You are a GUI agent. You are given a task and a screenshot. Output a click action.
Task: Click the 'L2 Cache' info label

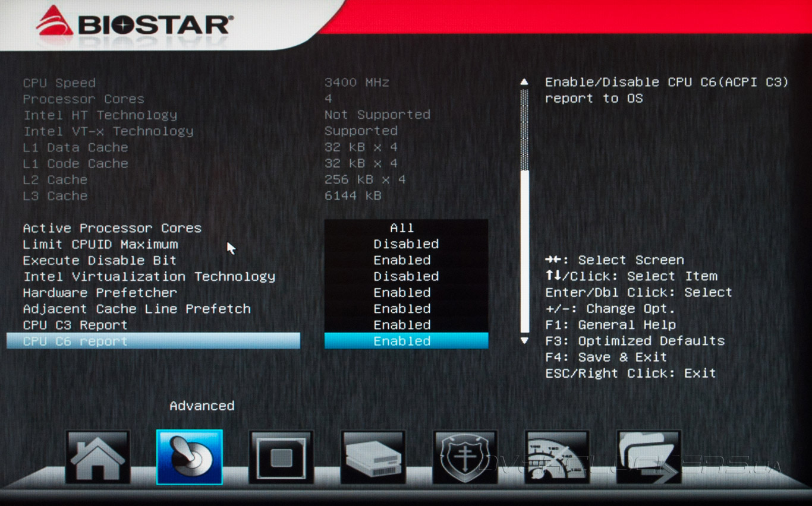click(x=55, y=179)
